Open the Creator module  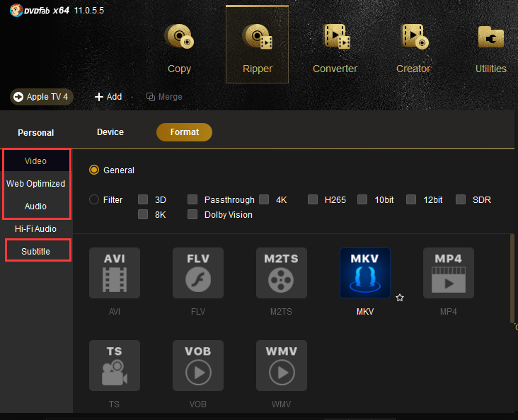coord(413,49)
